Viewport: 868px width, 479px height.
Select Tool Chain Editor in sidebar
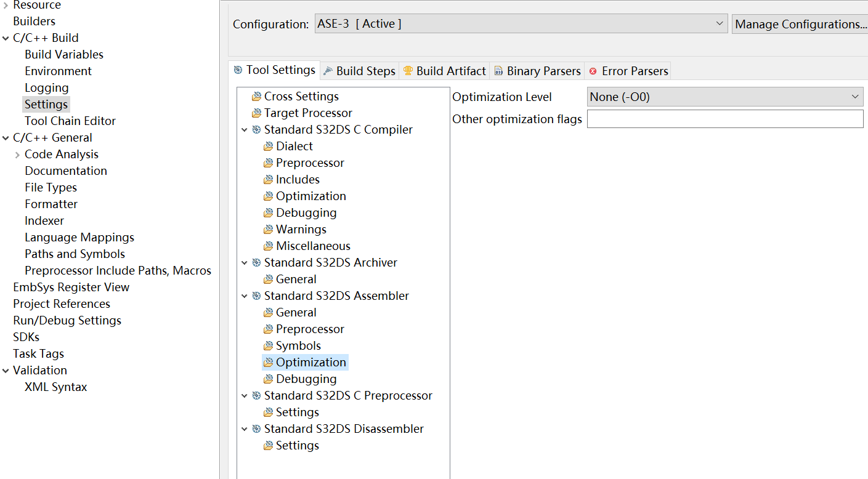point(70,121)
